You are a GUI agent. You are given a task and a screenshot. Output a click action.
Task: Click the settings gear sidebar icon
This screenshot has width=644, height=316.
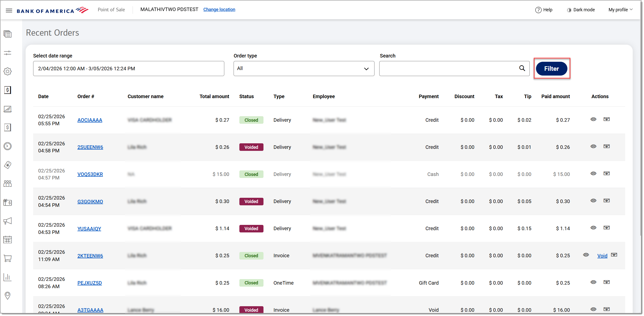[8, 72]
